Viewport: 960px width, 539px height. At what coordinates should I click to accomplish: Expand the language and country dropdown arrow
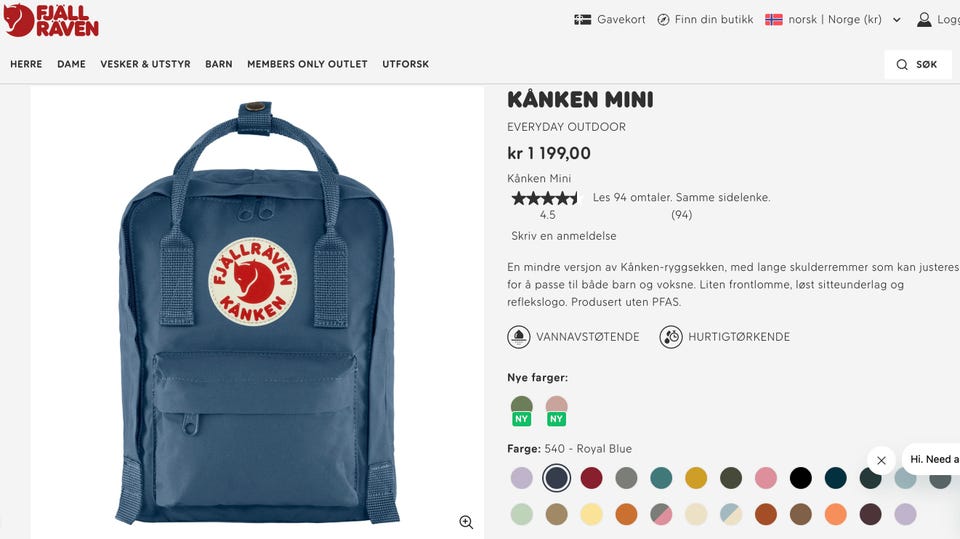coord(897,20)
